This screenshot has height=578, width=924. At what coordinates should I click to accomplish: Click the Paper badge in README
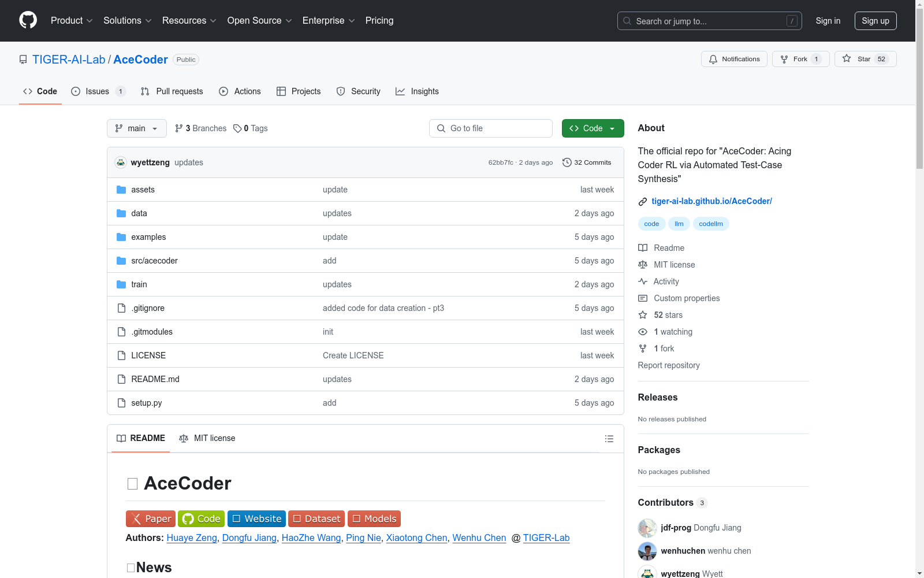point(151,519)
